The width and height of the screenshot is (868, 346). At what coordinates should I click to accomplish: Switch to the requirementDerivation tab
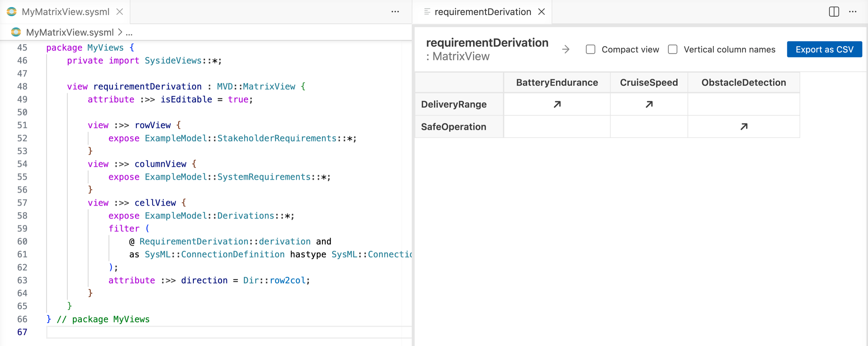point(483,12)
